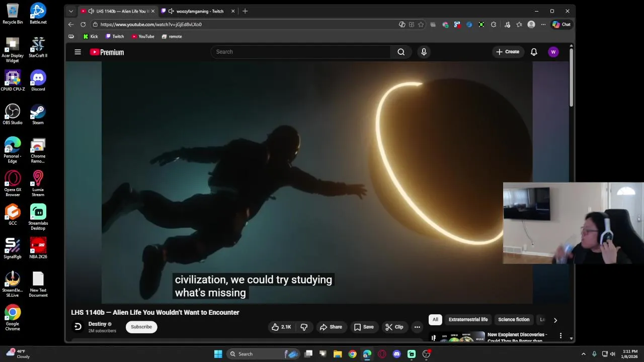
Task: Open Lumia Stream desktop shortcut
Action: click(x=38, y=184)
